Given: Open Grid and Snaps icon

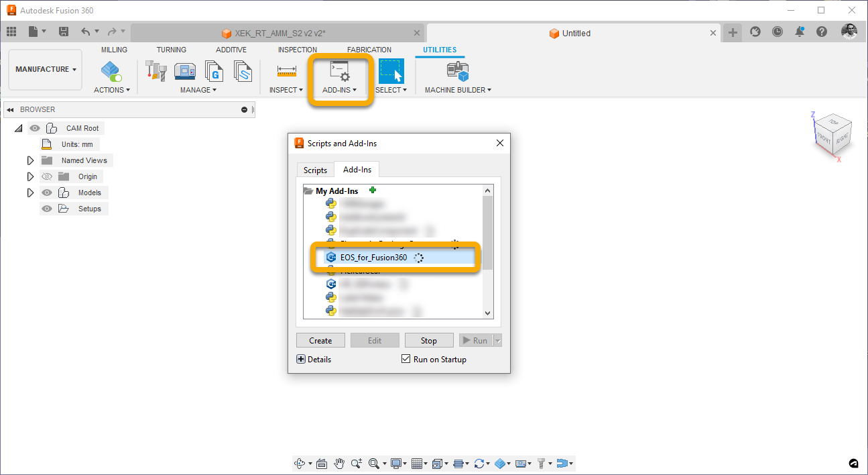Looking at the screenshot, I should 417,463.
